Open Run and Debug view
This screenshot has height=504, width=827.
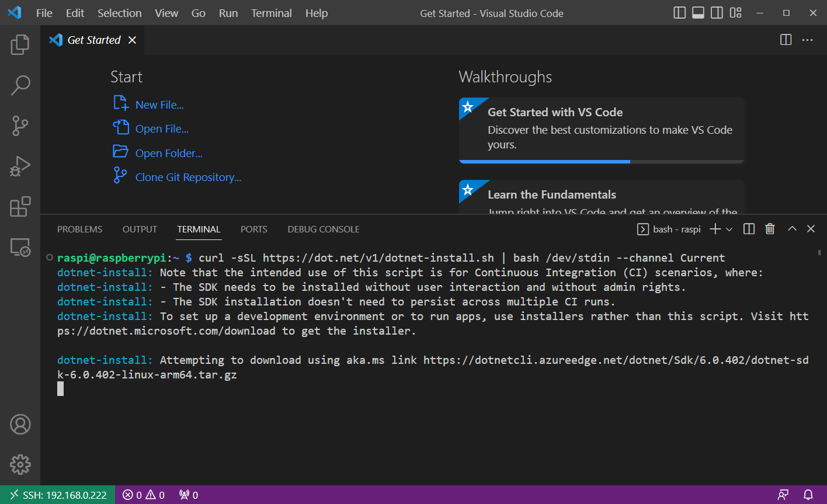pyautogui.click(x=20, y=166)
